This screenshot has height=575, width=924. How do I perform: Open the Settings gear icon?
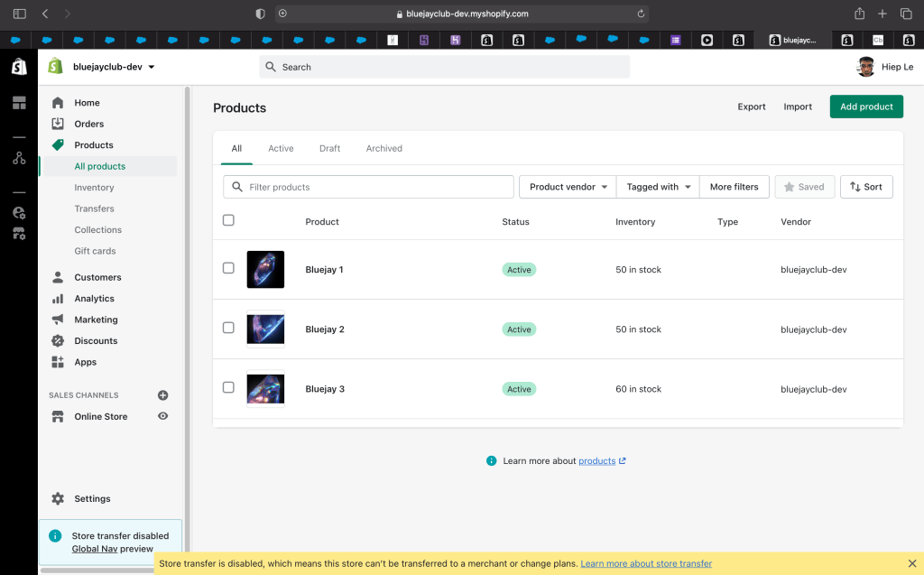(58, 499)
